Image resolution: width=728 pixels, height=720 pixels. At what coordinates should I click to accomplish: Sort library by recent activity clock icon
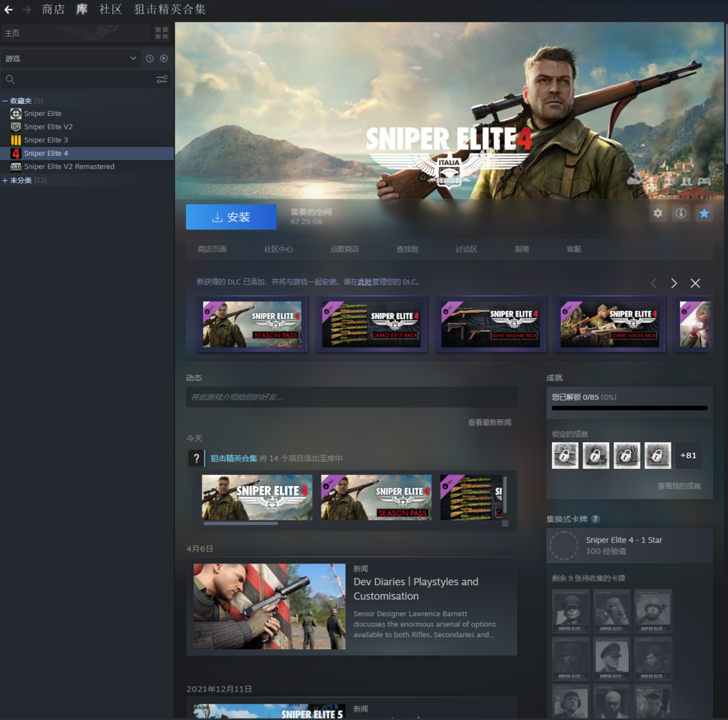point(150,59)
